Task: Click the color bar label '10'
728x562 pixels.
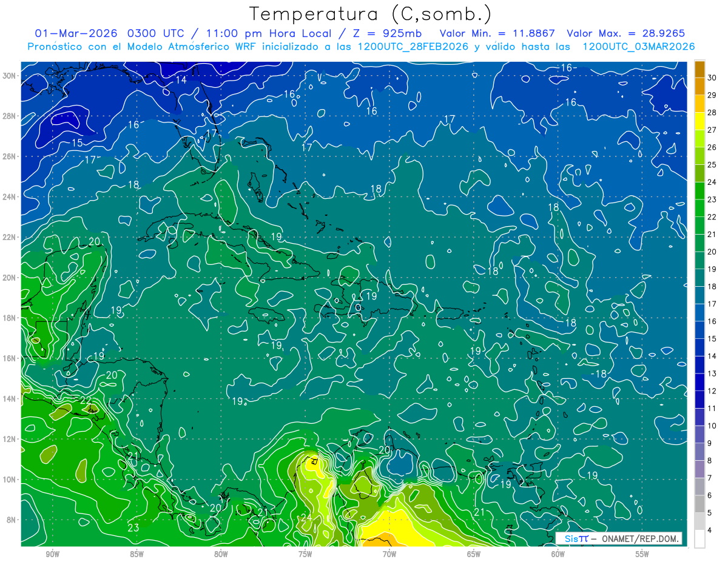Action: (x=712, y=426)
